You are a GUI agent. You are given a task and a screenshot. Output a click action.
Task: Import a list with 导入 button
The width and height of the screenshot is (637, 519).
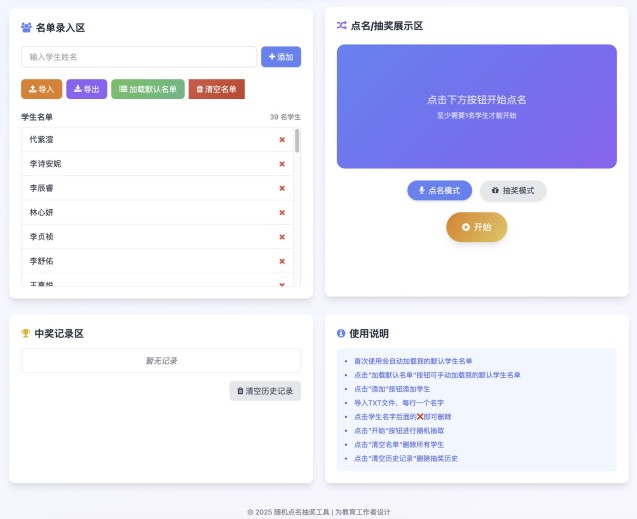(x=41, y=89)
